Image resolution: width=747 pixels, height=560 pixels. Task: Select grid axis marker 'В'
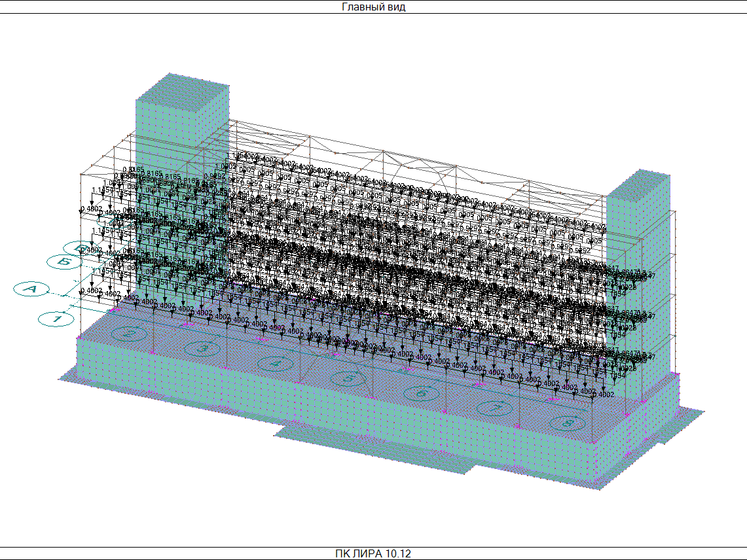click(x=81, y=248)
